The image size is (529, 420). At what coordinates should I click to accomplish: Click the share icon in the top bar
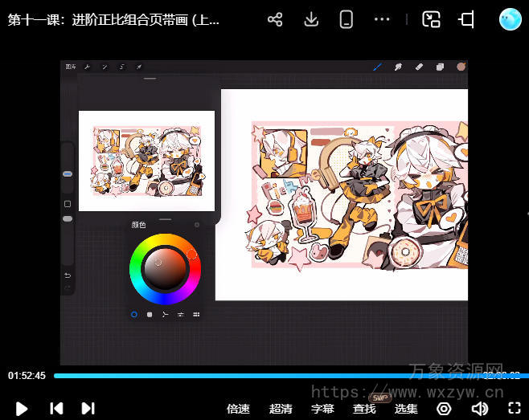click(x=275, y=19)
